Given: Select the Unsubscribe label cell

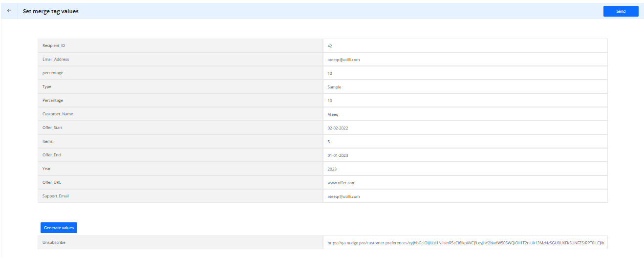Looking at the screenshot, I should 180,242.
